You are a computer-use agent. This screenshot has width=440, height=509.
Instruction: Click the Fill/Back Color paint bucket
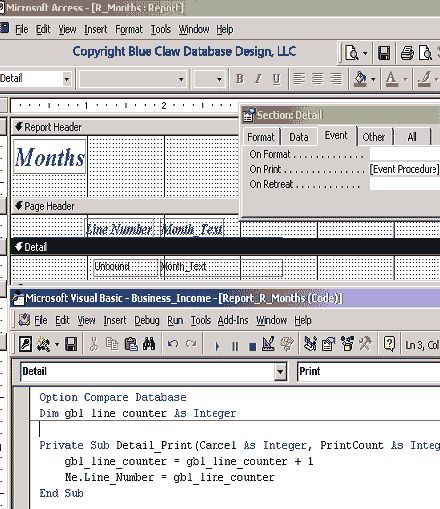click(360, 79)
